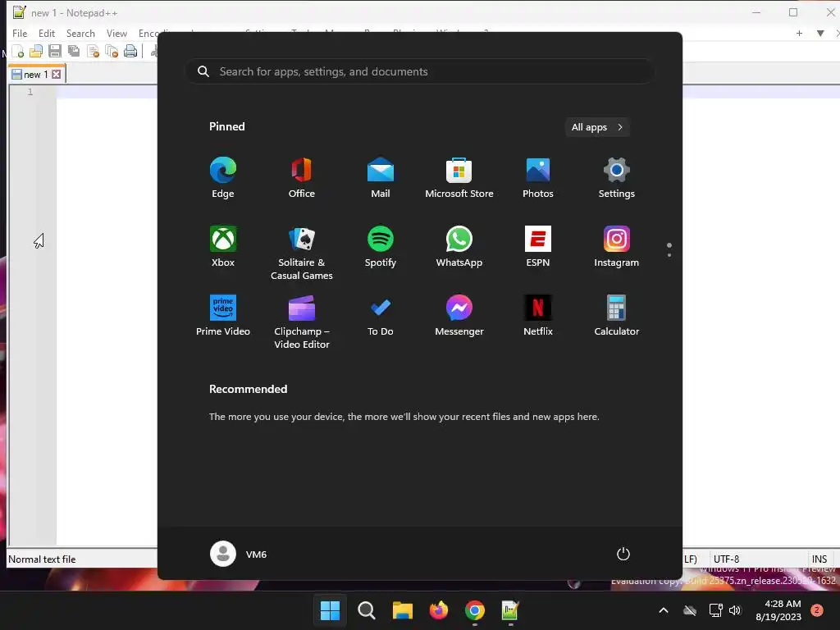Open the Mail app
Image resolution: width=840 pixels, height=630 pixels.
381,178
